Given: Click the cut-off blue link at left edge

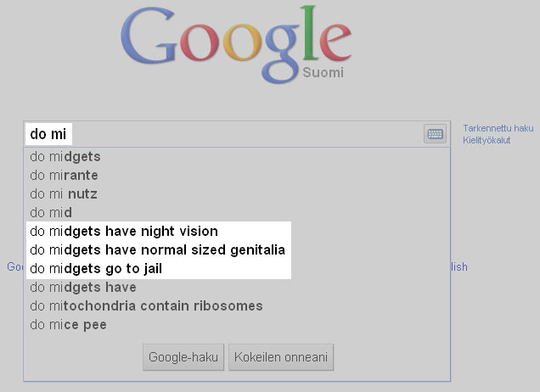Looking at the screenshot, I should [x=15, y=266].
